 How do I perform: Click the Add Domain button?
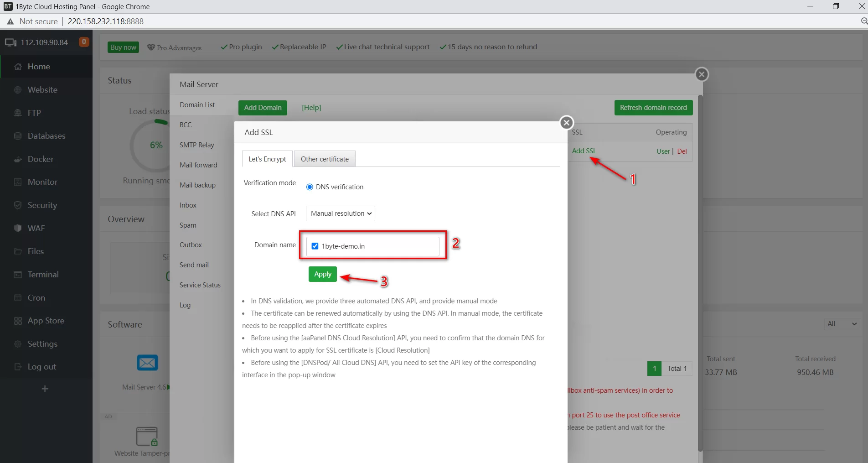point(263,108)
